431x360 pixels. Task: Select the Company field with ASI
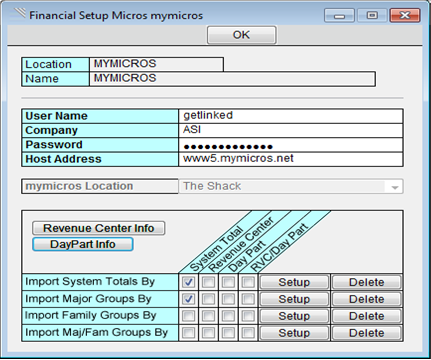click(x=291, y=130)
